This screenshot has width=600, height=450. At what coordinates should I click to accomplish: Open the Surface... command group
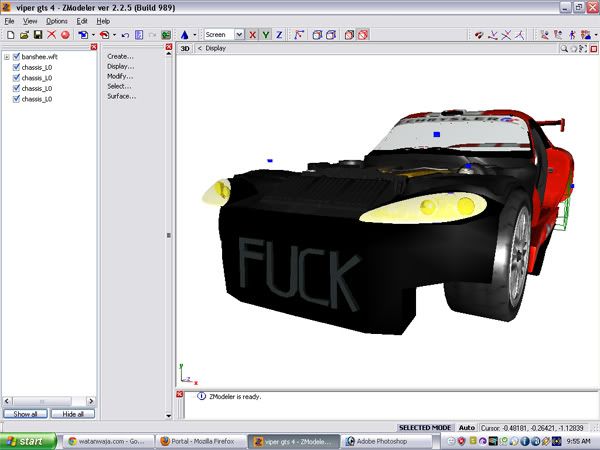[121, 96]
